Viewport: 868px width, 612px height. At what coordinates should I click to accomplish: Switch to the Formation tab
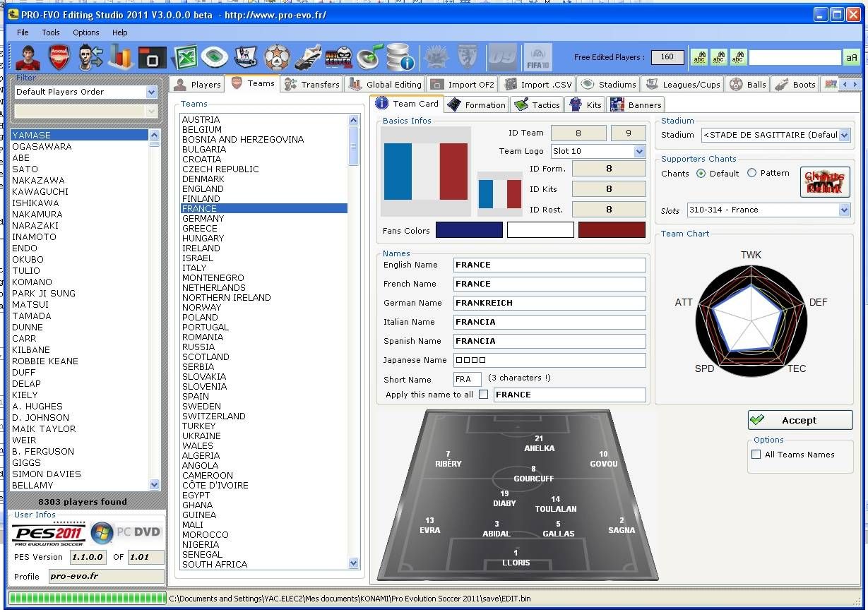coord(477,104)
